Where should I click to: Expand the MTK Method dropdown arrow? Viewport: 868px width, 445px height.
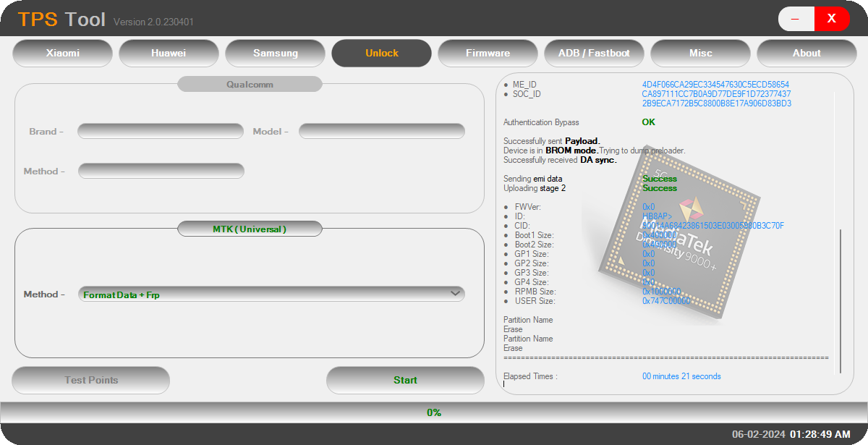pyautogui.click(x=455, y=293)
